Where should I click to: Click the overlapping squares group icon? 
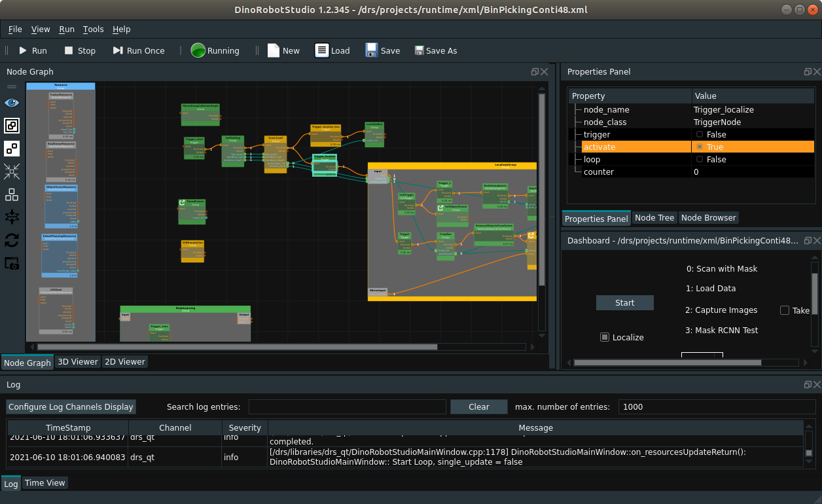(x=12, y=126)
